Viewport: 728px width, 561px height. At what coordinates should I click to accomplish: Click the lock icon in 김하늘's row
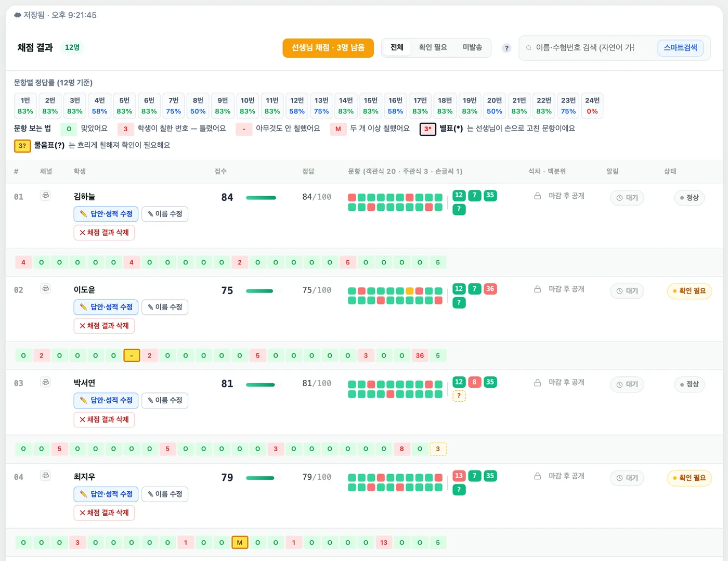[538, 196]
